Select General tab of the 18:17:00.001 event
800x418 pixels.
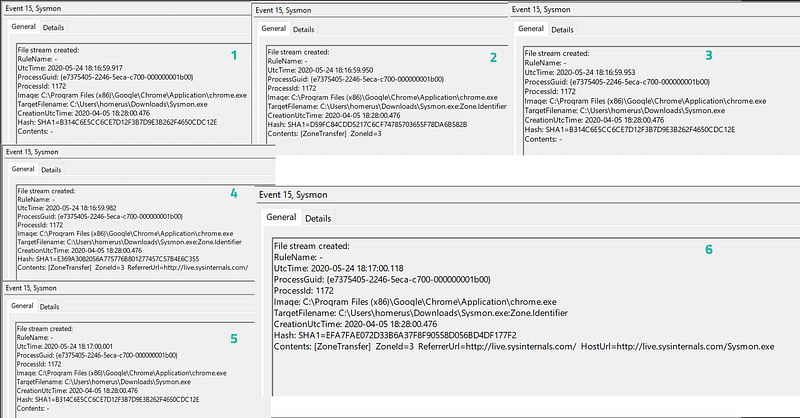(x=22, y=306)
